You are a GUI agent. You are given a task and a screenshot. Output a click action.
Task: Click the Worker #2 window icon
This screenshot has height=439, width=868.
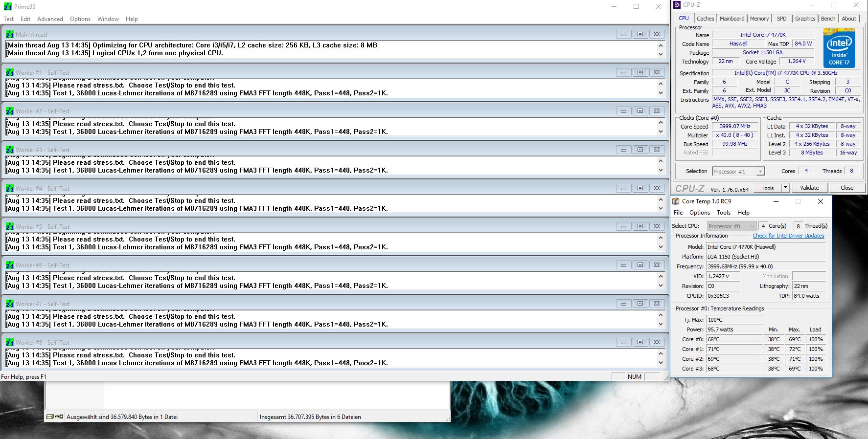(x=10, y=111)
